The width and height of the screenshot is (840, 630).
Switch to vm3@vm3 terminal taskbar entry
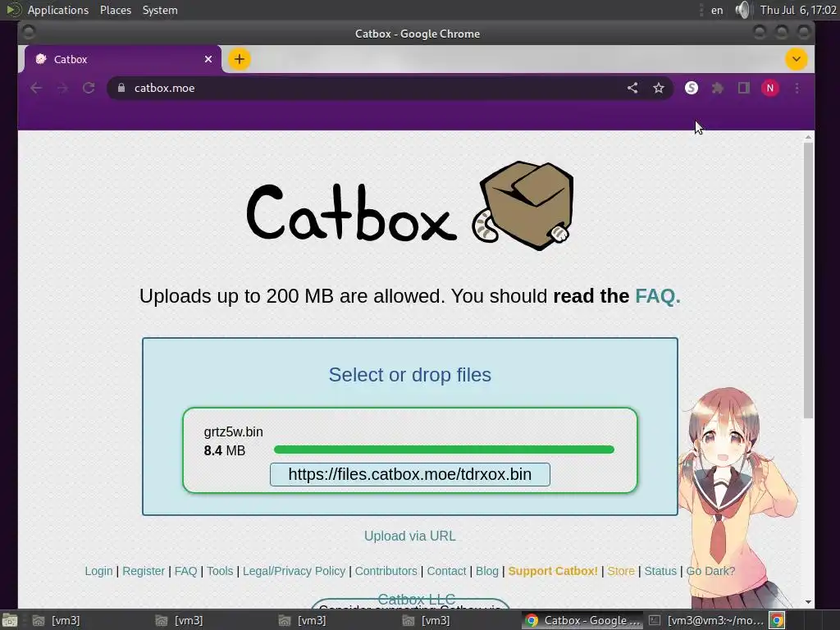(x=705, y=620)
